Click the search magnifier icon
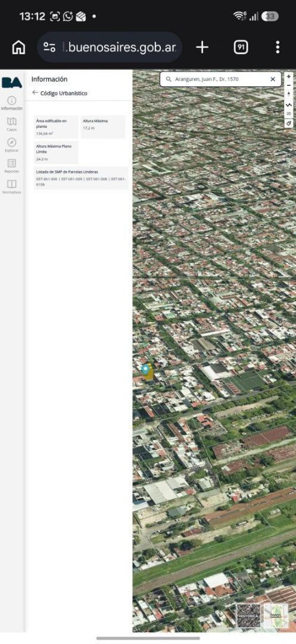The height and width of the screenshot is (644, 296). click(169, 79)
